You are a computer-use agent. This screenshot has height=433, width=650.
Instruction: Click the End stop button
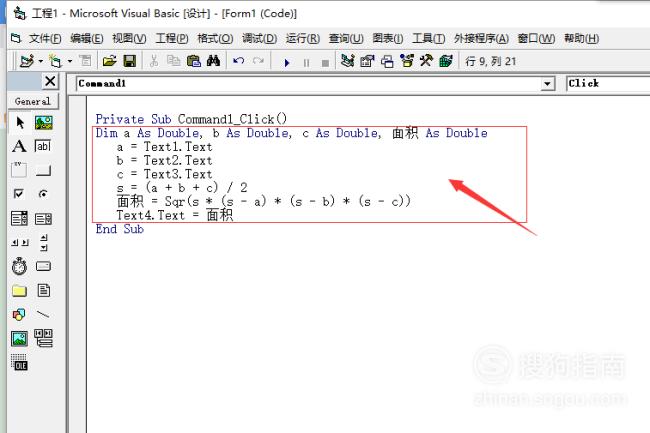325,63
